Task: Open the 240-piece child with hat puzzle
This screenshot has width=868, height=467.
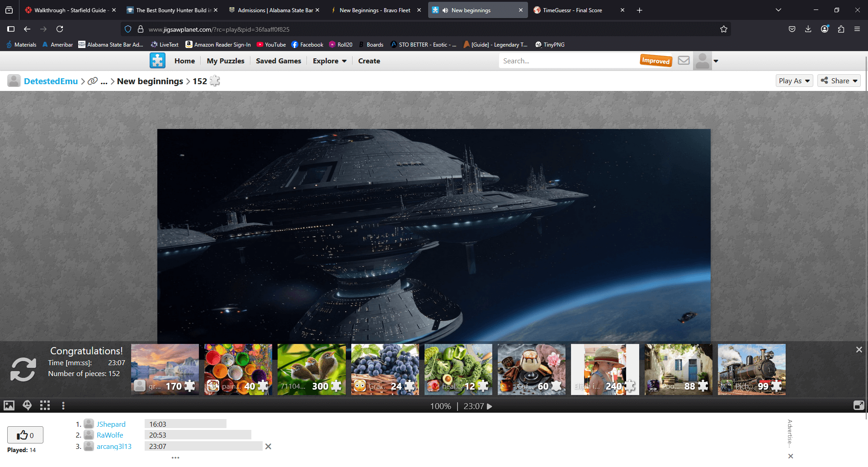Action: tap(605, 369)
